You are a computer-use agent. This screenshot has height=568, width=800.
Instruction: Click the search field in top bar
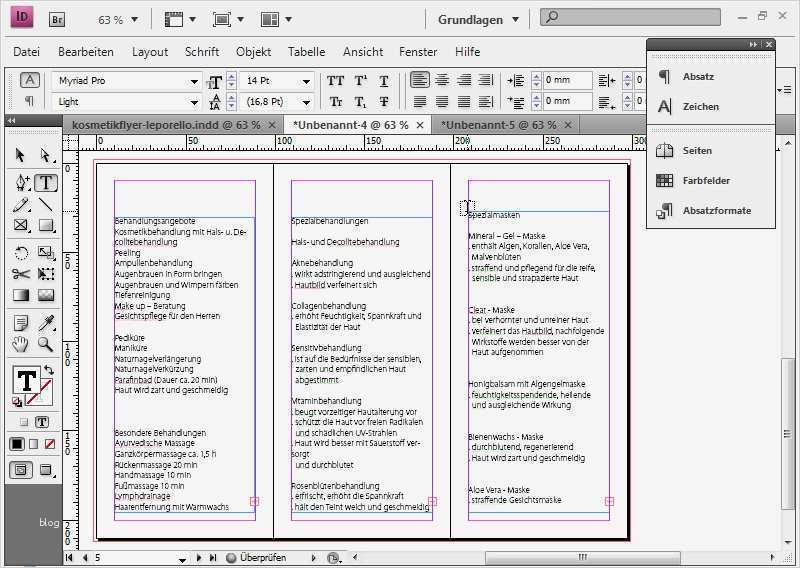click(x=631, y=17)
